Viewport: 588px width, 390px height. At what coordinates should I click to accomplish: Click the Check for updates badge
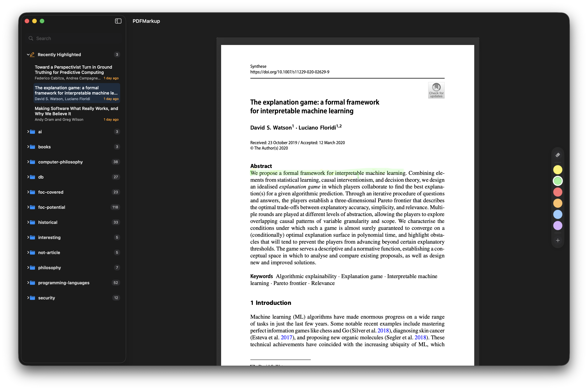point(436,90)
